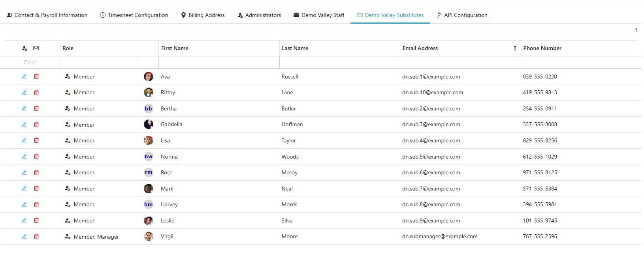Screen dimensions: 644x254
Task: Click the First Name filter input field
Action: pyautogui.click(x=219, y=63)
